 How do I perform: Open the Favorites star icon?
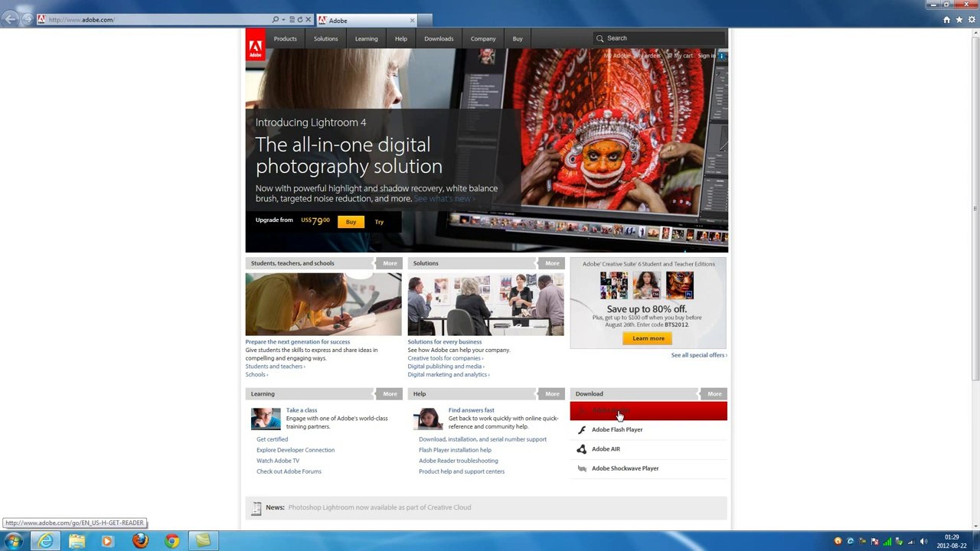(959, 20)
